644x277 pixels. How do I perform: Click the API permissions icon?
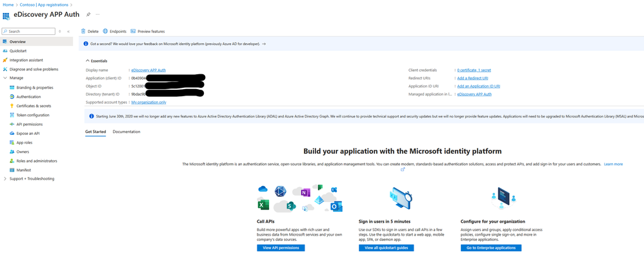pos(12,124)
